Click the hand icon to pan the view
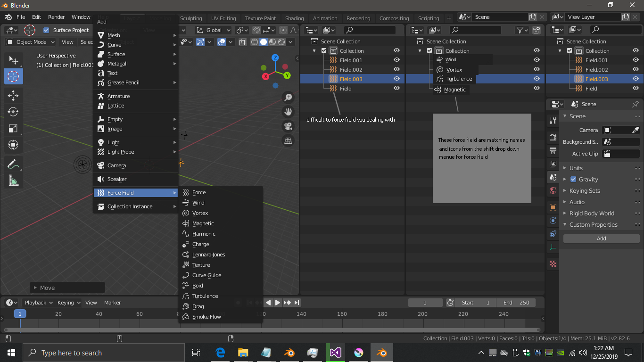This screenshot has width=644, height=362. tap(288, 112)
